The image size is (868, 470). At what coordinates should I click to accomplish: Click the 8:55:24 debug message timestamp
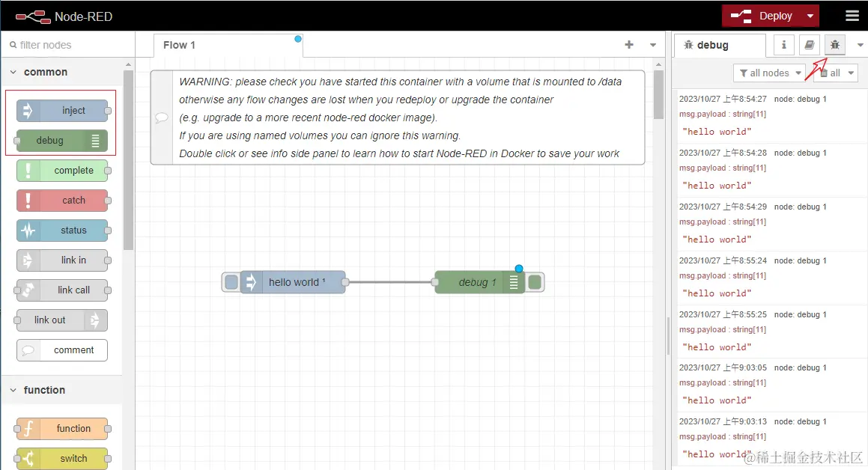click(723, 260)
